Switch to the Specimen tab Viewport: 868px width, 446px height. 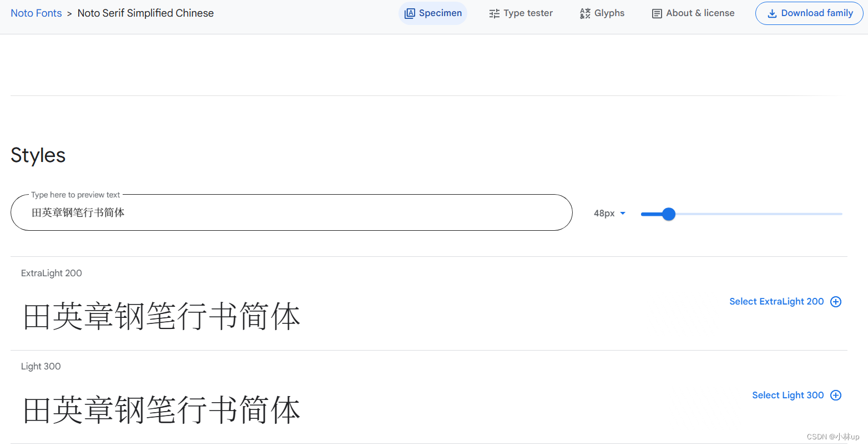pyautogui.click(x=433, y=13)
